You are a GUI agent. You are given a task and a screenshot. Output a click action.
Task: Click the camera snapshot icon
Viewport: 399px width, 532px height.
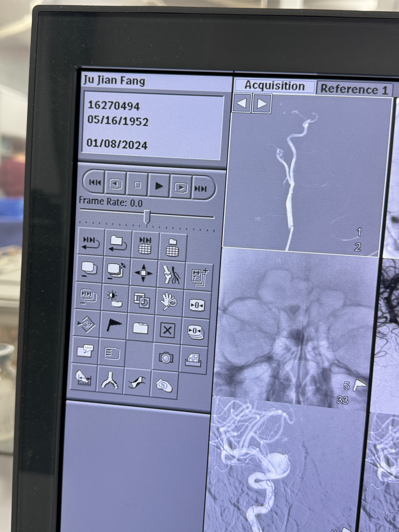(x=166, y=358)
